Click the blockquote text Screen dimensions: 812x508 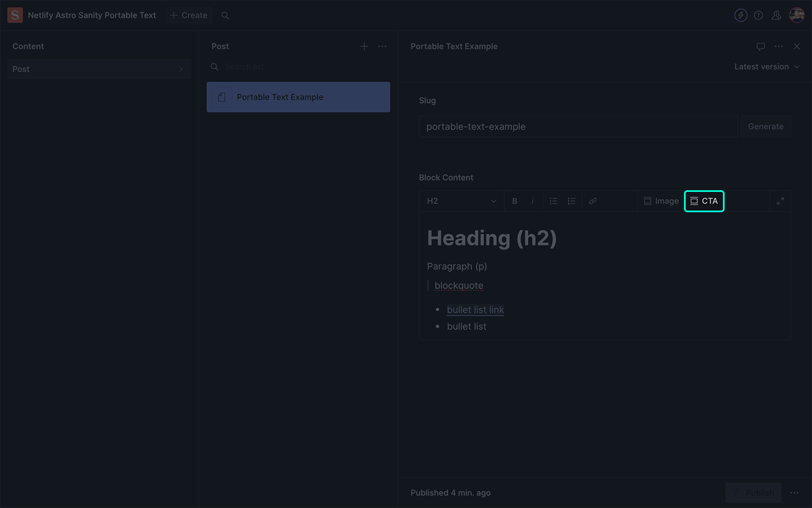tap(459, 286)
